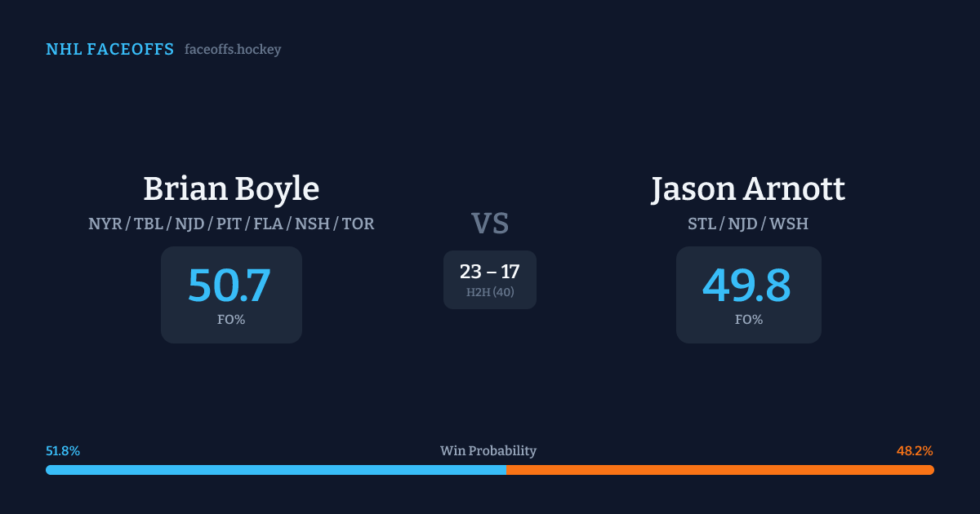Click STL in Jason Arnott's team list
The width and height of the screenshot is (980, 514).
pyautogui.click(x=702, y=224)
